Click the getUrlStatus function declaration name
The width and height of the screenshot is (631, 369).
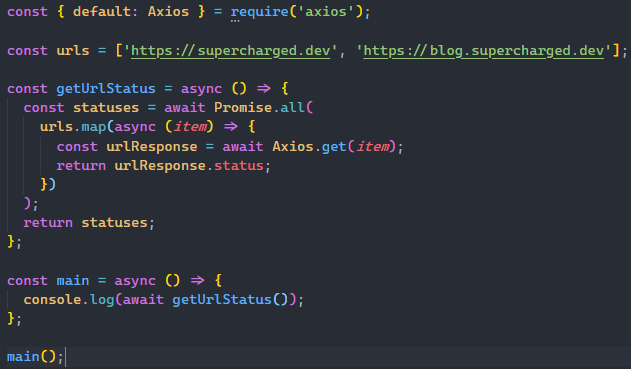pos(106,89)
